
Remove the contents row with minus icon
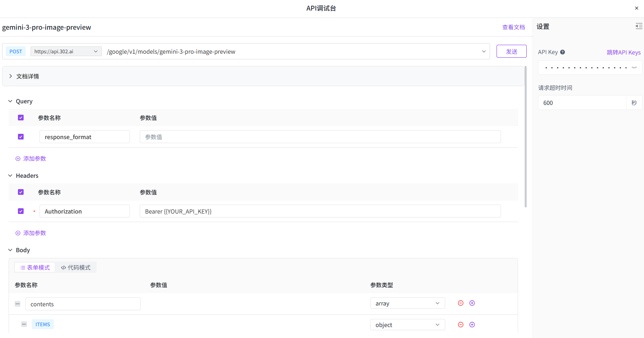coord(461,303)
